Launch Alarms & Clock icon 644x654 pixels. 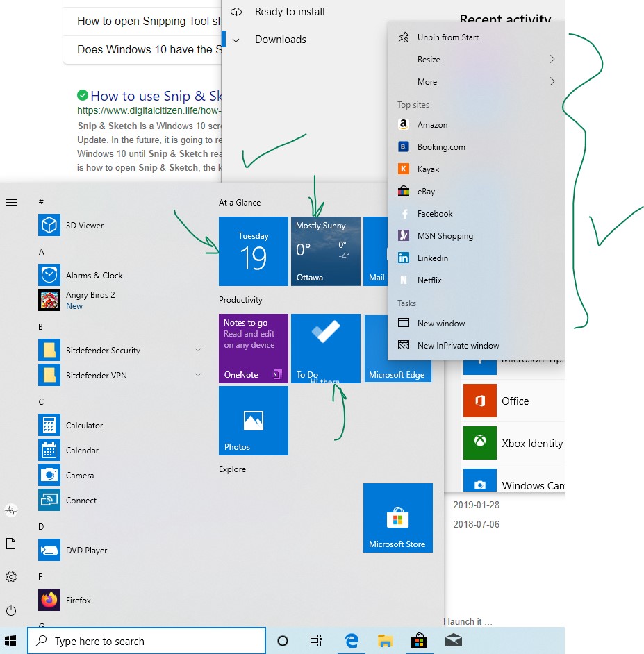[49, 275]
